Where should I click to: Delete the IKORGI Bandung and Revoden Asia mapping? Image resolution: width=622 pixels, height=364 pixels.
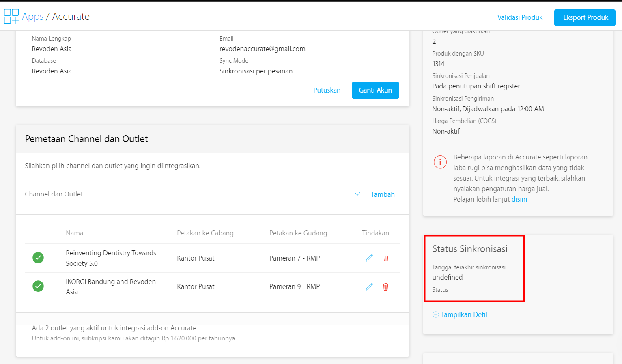point(385,287)
